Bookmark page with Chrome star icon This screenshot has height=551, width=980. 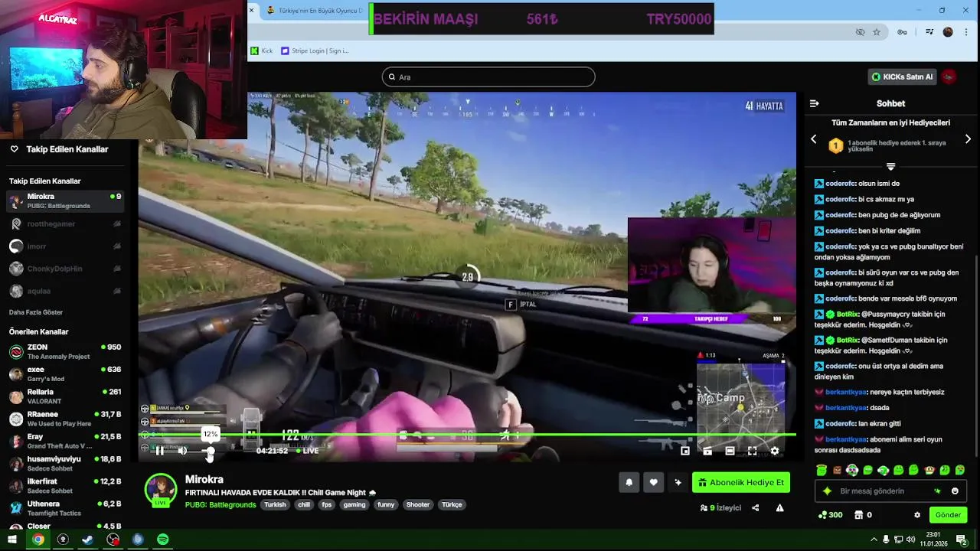(877, 32)
